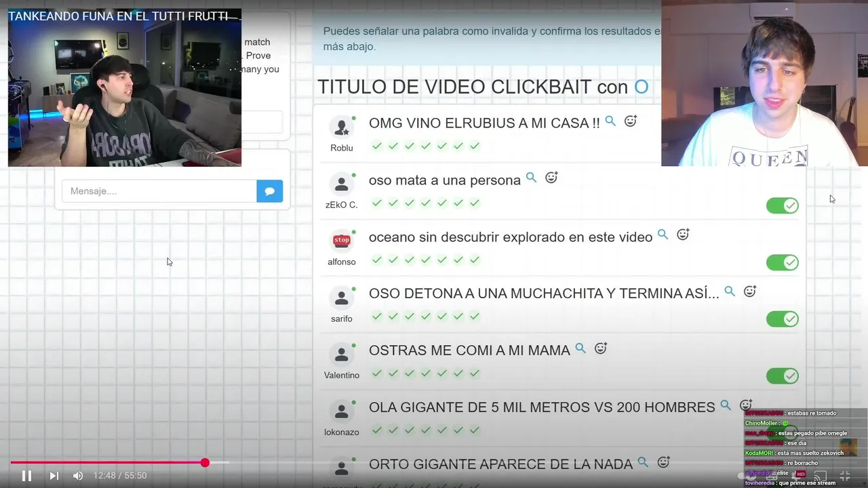The width and height of the screenshot is (868, 488).
Task: Search the OLA GIGANTE DE 5 MIL METROS answer
Action: [x=726, y=406]
